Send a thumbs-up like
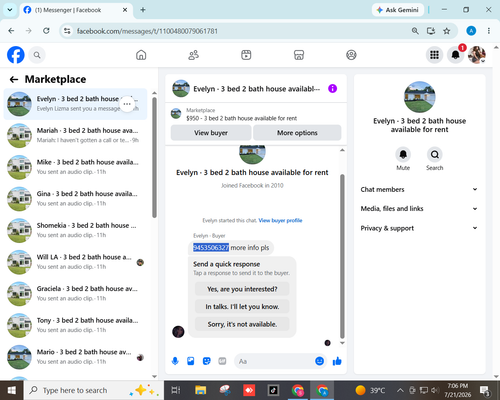This screenshot has width=500, height=400. (x=337, y=361)
